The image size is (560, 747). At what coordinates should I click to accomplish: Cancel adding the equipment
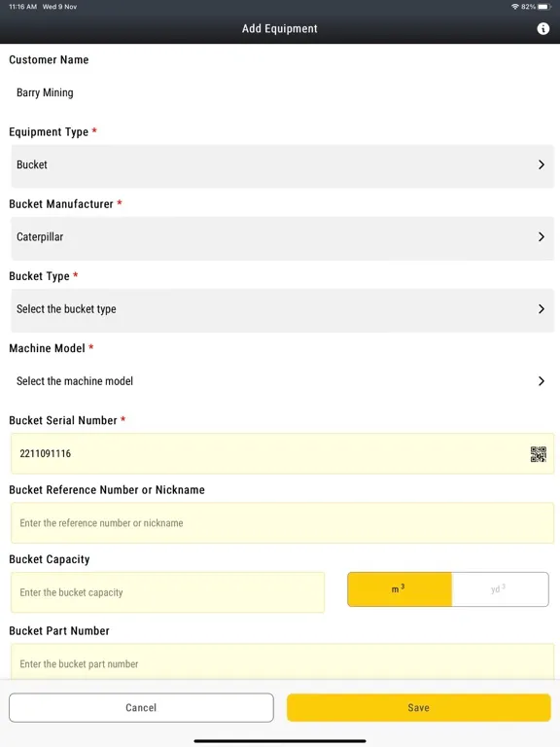tap(141, 707)
